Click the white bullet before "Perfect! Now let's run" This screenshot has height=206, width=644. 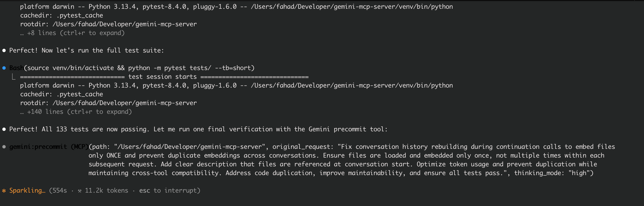[x=4, y=50]
